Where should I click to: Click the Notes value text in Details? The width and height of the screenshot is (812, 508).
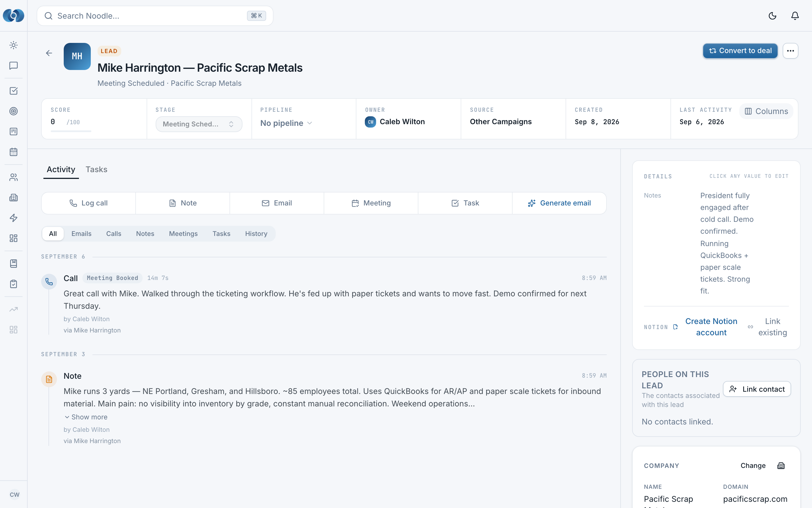coord(727,243)
